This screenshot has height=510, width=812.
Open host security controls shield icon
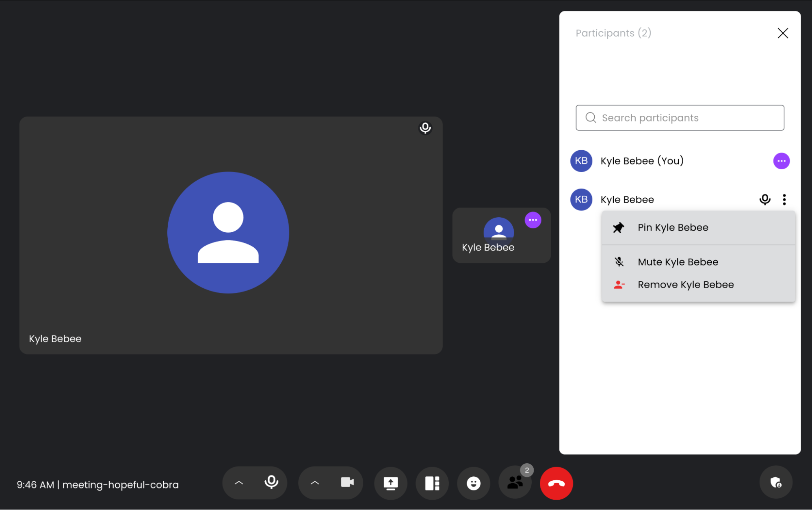point(776,482)
